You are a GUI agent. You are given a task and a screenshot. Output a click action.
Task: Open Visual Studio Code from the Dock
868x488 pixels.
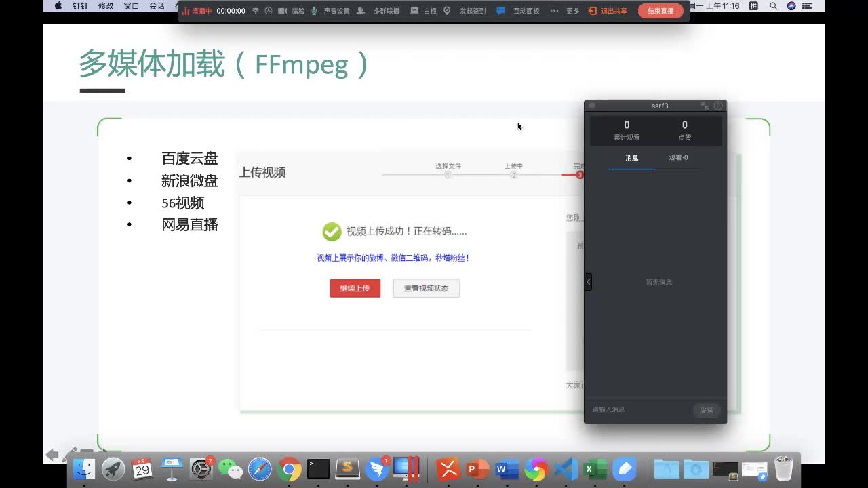[x=566, y=469]
